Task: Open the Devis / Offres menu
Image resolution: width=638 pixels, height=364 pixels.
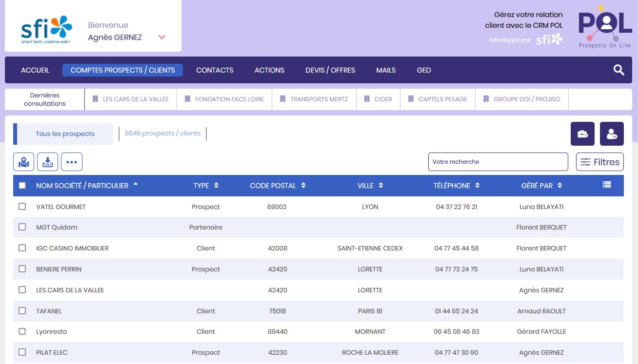Action: 330,70
